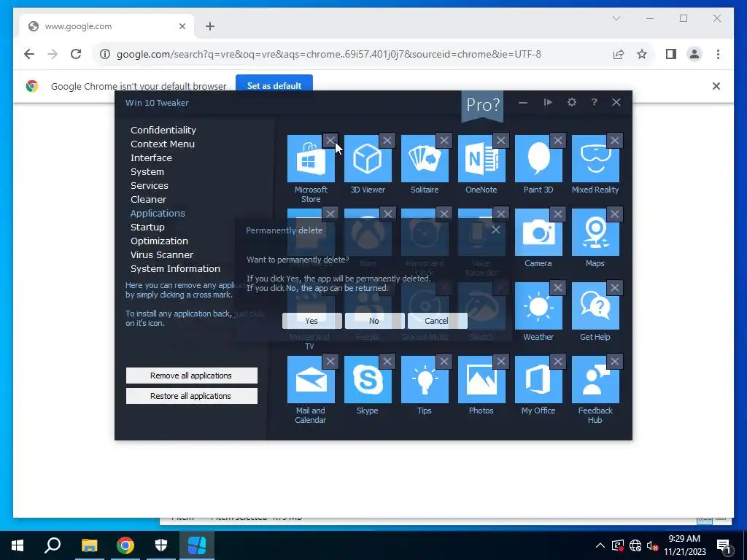Remove Get Help via its cross mark

click(614, 287)
